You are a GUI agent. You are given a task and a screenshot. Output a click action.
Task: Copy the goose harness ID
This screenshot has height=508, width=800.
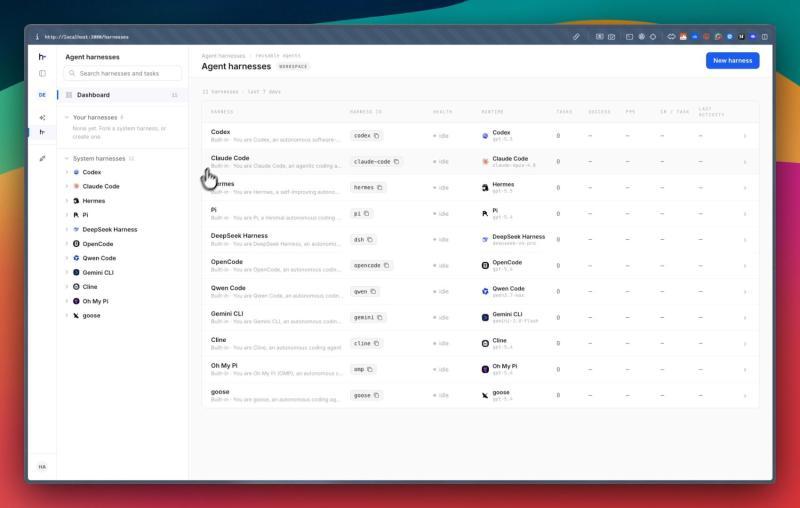pos(377,395)
